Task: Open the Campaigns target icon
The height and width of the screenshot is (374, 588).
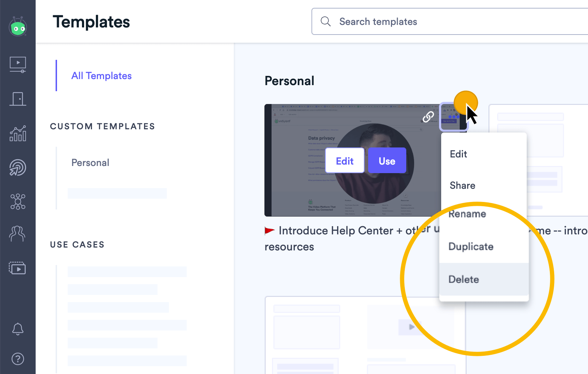Action: click(18, 167)
